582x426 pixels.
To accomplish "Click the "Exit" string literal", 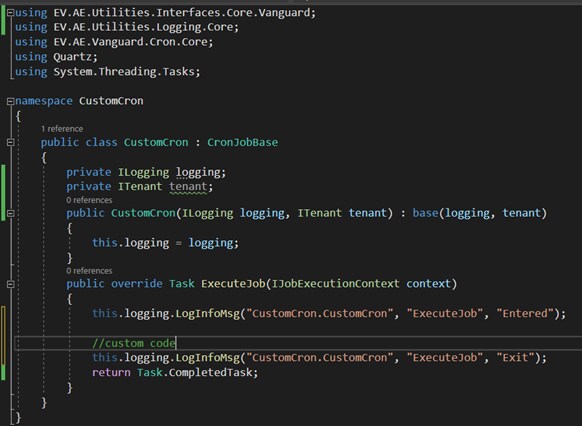I will 515,358.
